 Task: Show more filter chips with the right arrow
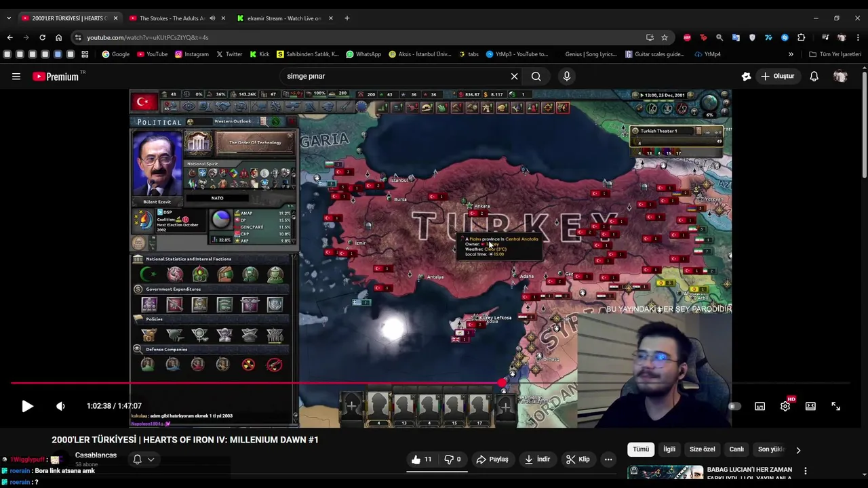798,450
